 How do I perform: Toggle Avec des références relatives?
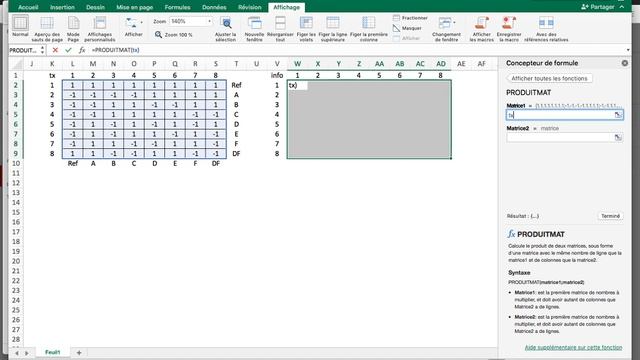tap(546, 28)
